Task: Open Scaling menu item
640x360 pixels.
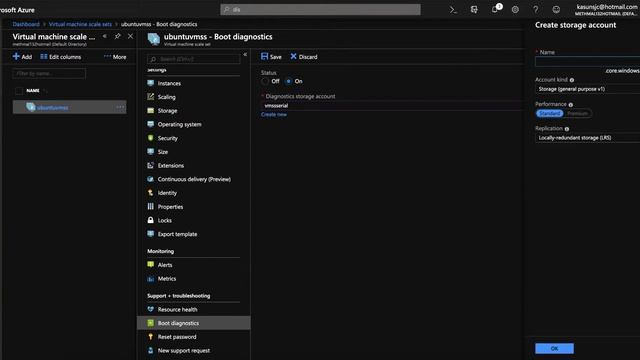Action: (x=167, y=97)
